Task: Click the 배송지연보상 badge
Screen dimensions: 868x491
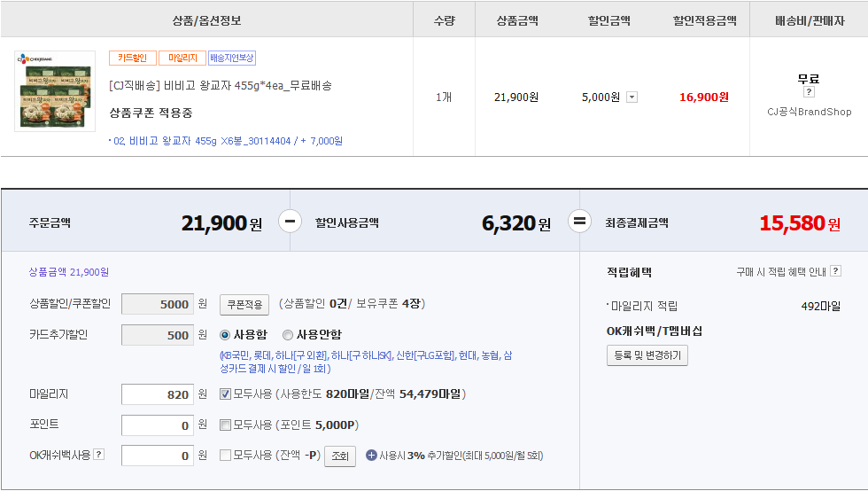Action: point(231,58)
